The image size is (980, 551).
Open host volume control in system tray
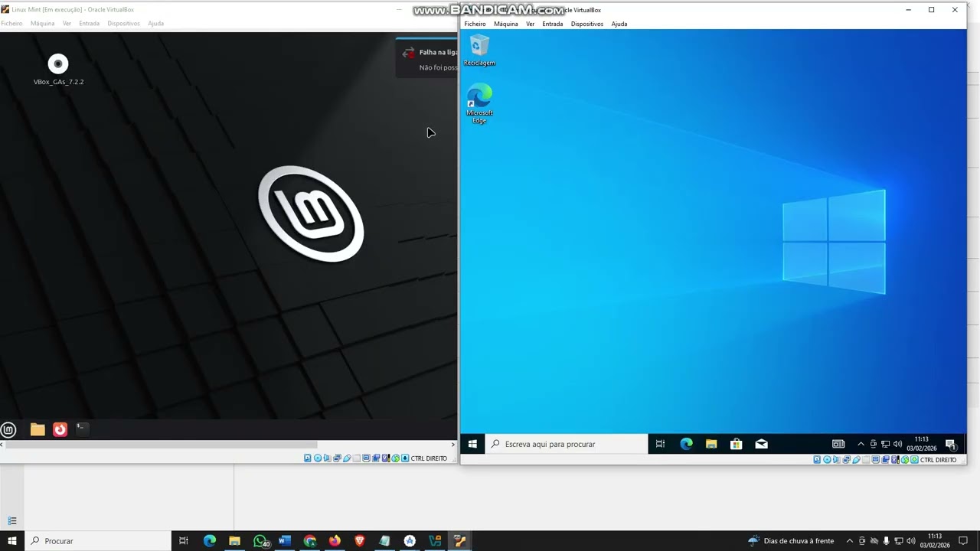911,541
